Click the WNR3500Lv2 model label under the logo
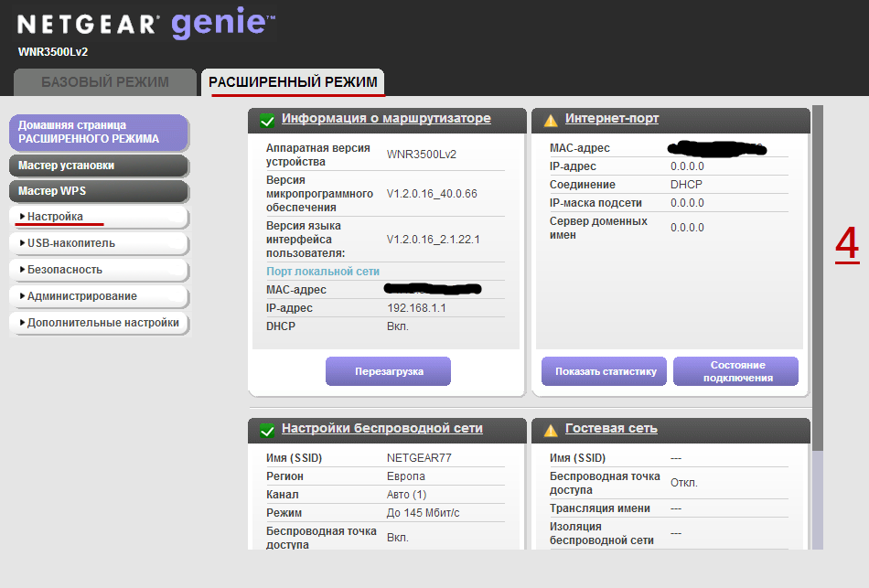Viewport: 869px width, 588px height. click(x=53, y=52)
